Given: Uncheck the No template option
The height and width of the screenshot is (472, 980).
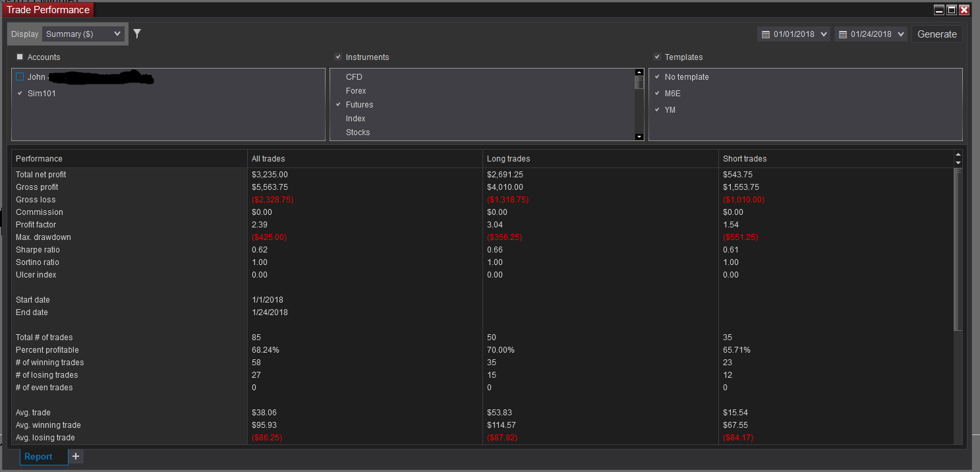Looking at the screenshot, I should click(657, 76).
